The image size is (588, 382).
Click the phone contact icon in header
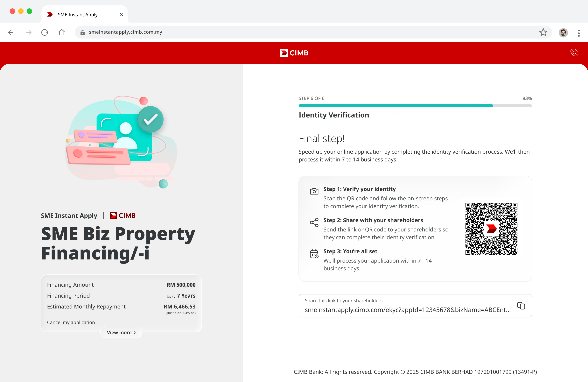click(x=574, y=53)
